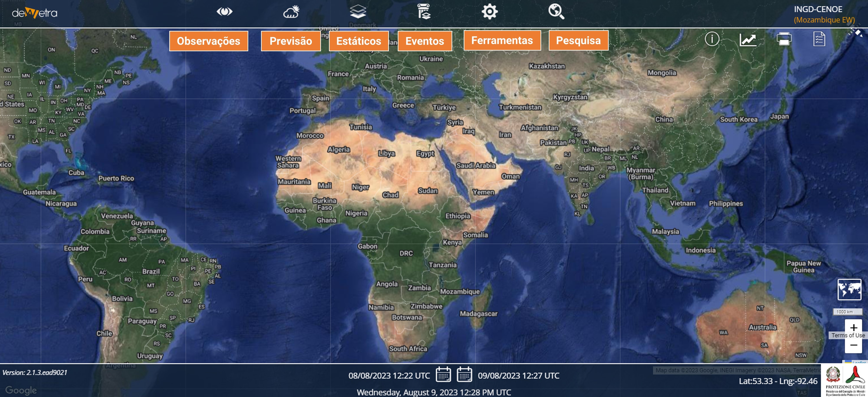Open the events column icon
Image resolution: width=868 pixels, height=397 pixels.
(x=424, y=12)
